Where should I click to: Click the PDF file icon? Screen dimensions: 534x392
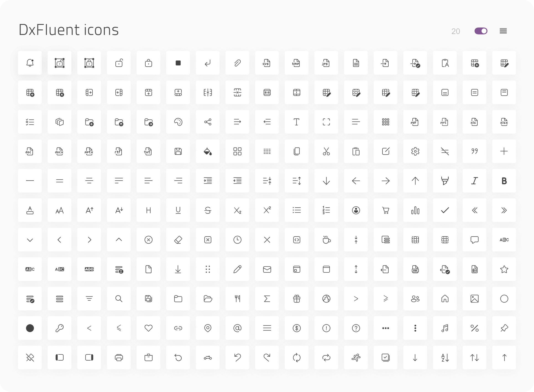click(x=414, y=122)
